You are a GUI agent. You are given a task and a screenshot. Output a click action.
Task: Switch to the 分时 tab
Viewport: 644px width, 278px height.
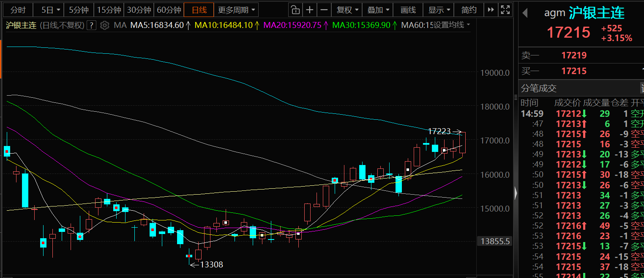point(18,10)
